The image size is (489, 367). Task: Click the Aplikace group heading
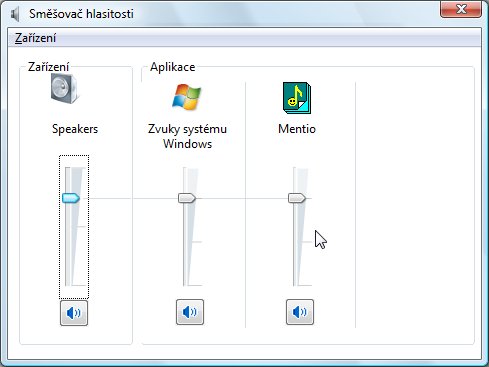pyautogui.click(x=173, y=67)
